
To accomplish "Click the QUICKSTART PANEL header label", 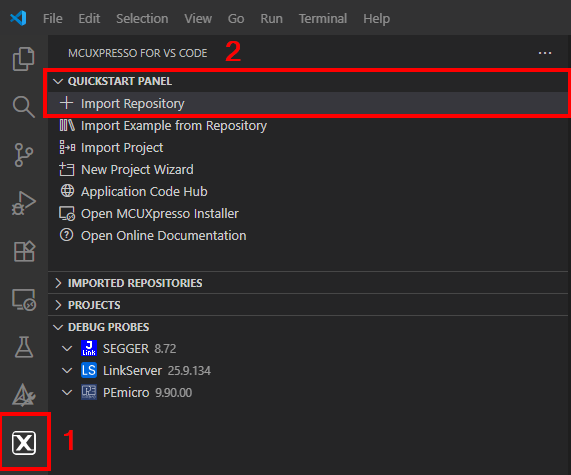I will pyautogui.click(x=119, y=81).
